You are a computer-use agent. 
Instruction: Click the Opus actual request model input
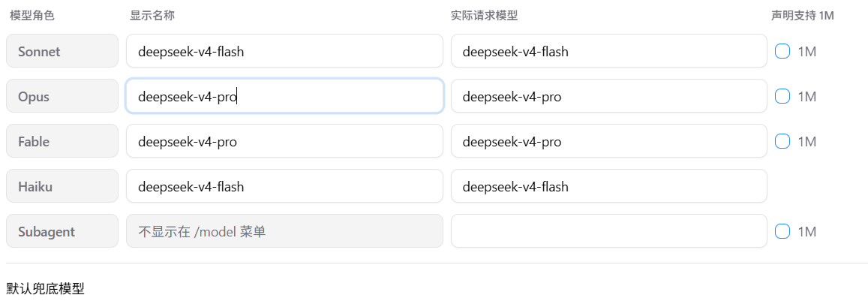(609, 96)
